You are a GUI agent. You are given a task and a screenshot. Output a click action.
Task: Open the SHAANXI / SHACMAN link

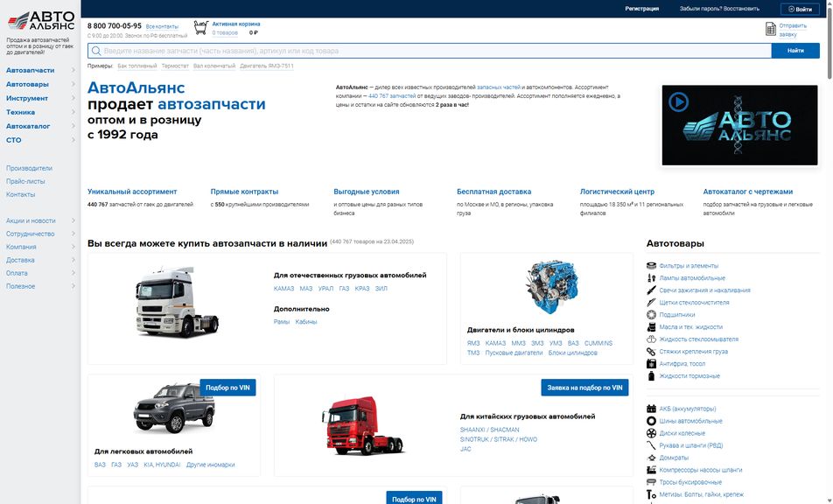click(x=490, y=430)
